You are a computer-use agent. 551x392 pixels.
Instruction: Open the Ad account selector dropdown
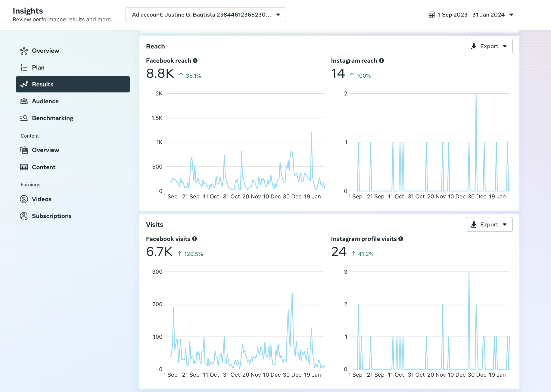206,15
